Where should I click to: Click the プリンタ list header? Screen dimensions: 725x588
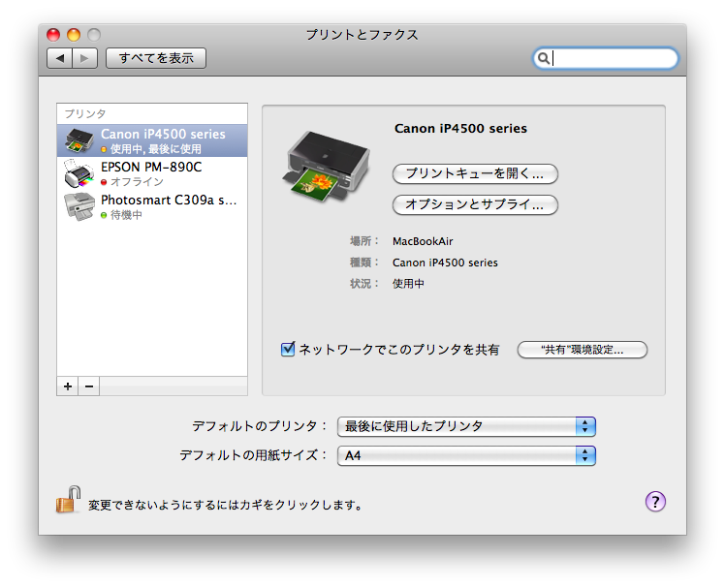click(85, 113)
